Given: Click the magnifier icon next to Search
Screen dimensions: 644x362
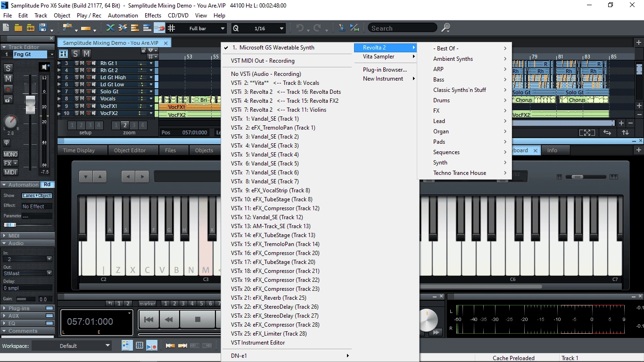Looking at the screenshot, I should (446, 28).
